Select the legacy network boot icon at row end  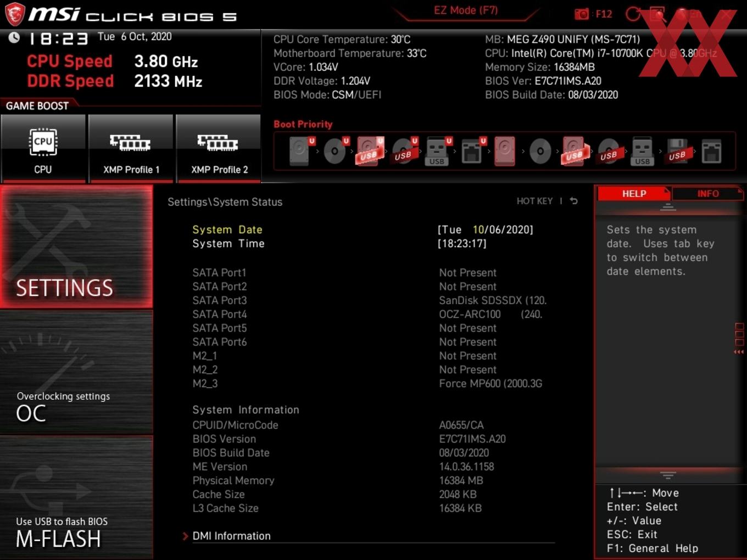pyautogui.click(x=711, y=151)
